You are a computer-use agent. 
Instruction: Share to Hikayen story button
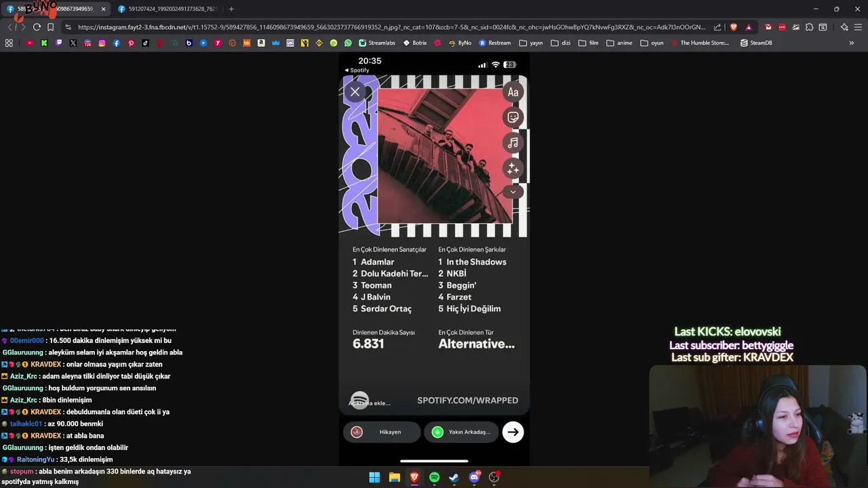coord(382,432)
